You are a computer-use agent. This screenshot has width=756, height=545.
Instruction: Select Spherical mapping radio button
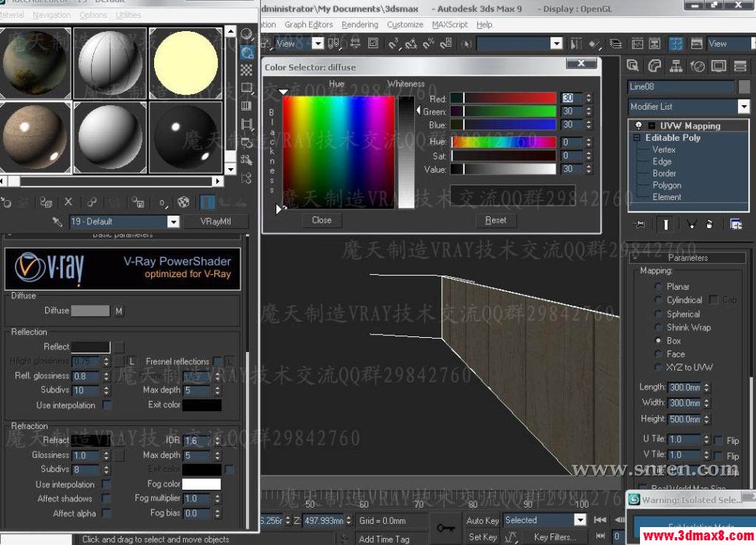658,314
